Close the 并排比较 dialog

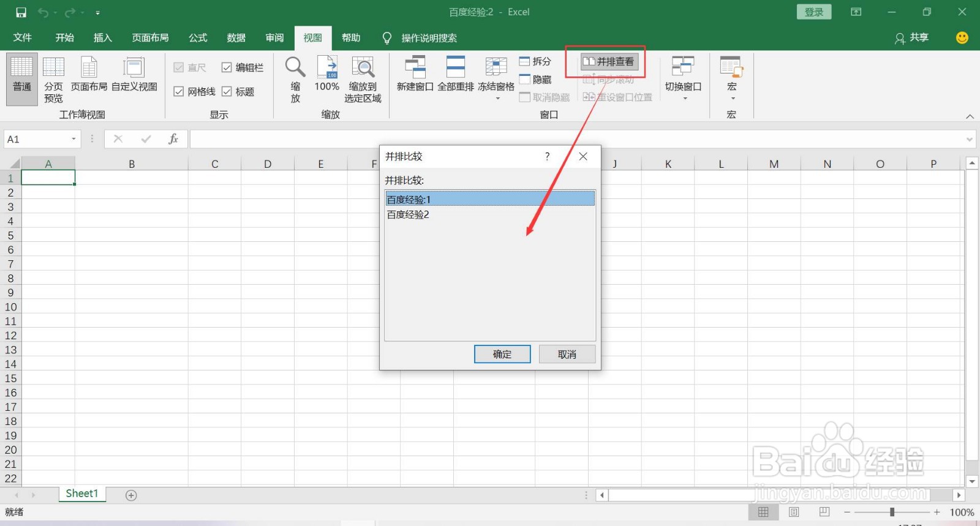(x=583, y=157)
